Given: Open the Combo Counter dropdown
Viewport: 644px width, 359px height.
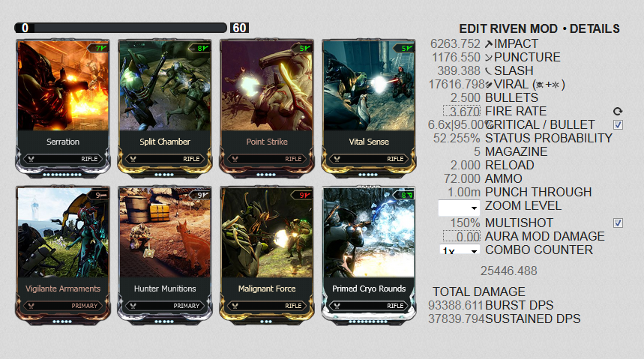Looking at the screenshot, I should [x=460, y=249].
